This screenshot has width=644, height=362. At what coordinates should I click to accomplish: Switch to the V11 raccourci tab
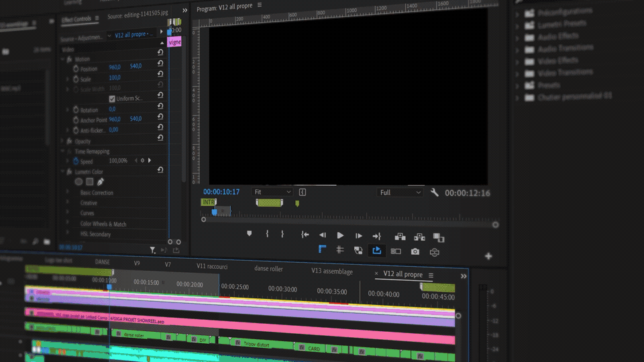click(212, 266)
